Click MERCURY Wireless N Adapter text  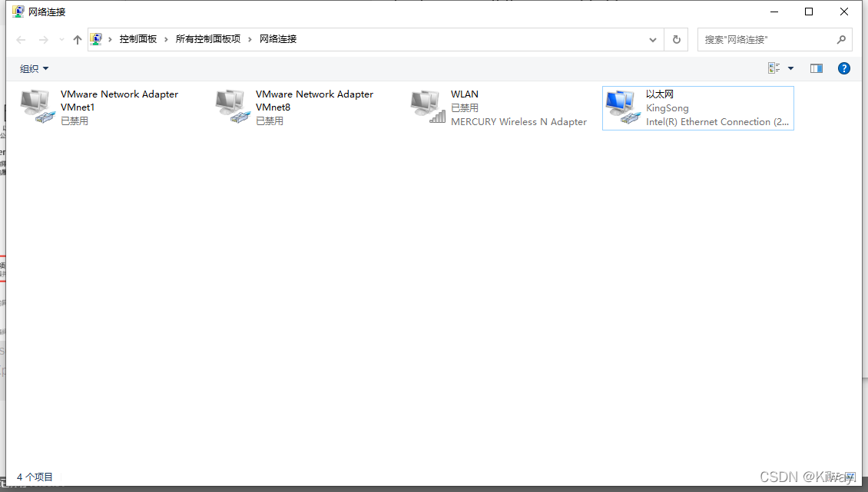pos(518,122)
